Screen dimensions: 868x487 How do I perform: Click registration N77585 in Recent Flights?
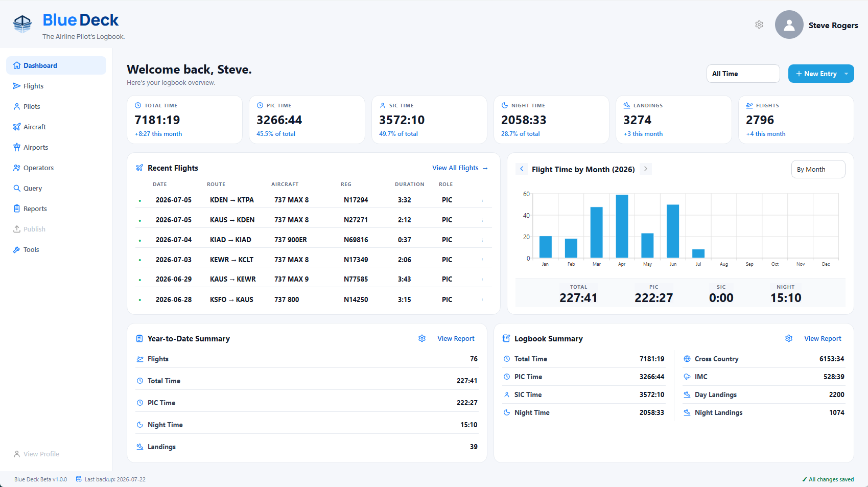point(356,279)
